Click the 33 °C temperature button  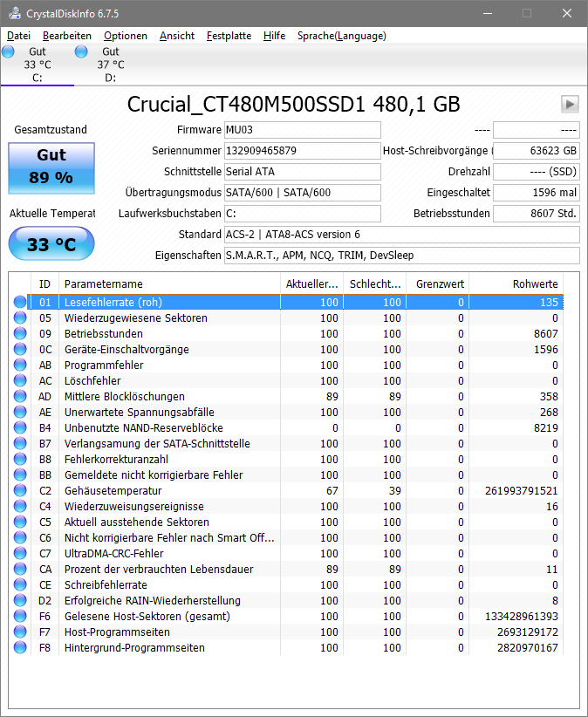click(x=51, y=243)
